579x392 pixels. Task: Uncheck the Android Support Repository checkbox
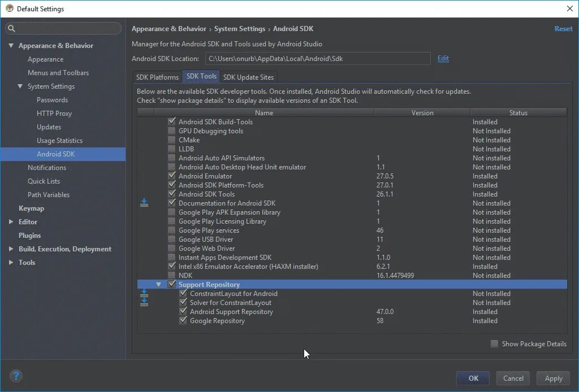[x=183, y=311]
